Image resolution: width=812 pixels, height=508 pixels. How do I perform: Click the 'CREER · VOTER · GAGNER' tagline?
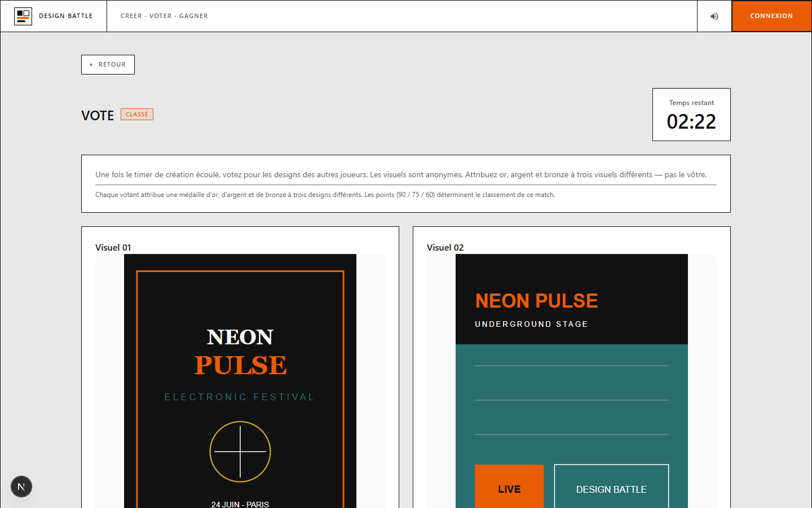tap(164, 16)
